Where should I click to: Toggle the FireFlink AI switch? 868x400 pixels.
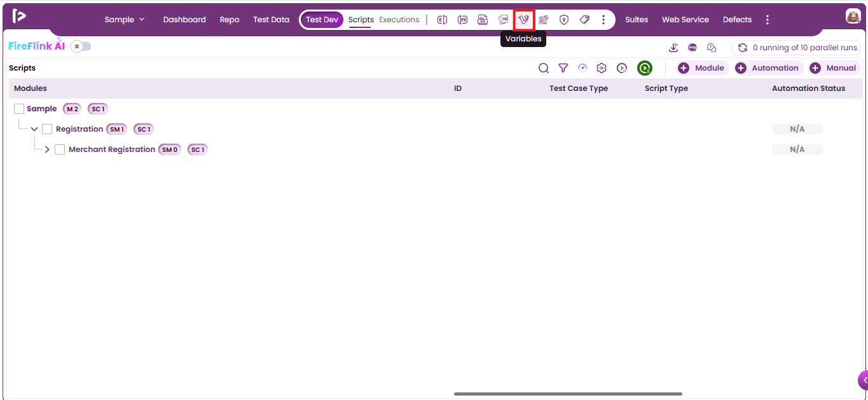coord(81,46)
